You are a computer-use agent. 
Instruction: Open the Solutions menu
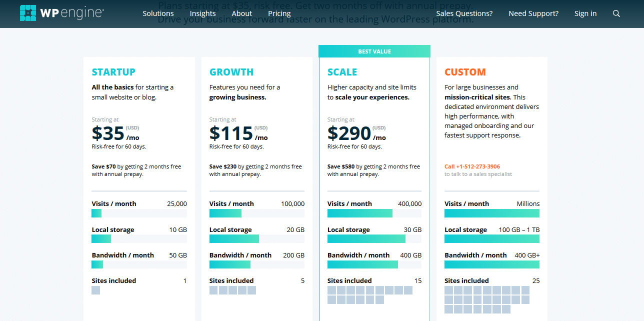[x=158, y=13]
